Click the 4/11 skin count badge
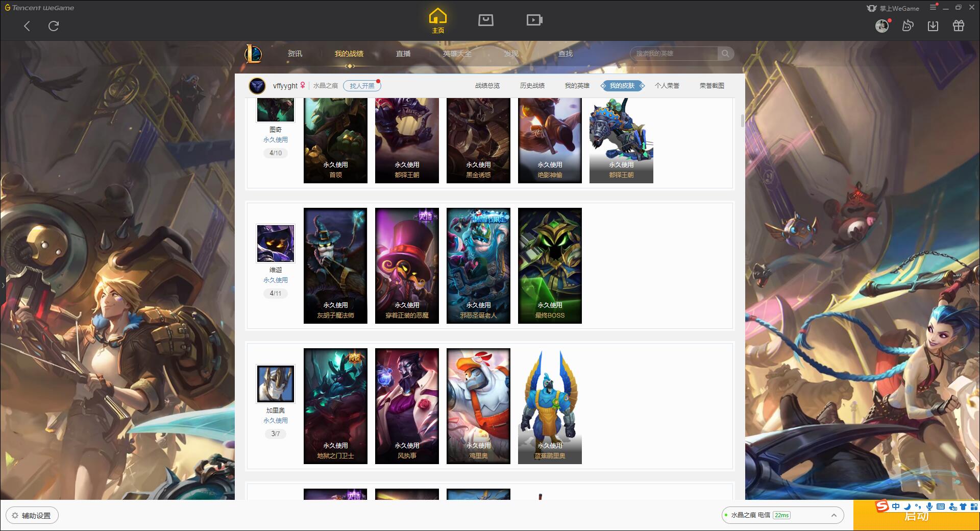Viewport: 980px width, 531px height. (276, 294)
